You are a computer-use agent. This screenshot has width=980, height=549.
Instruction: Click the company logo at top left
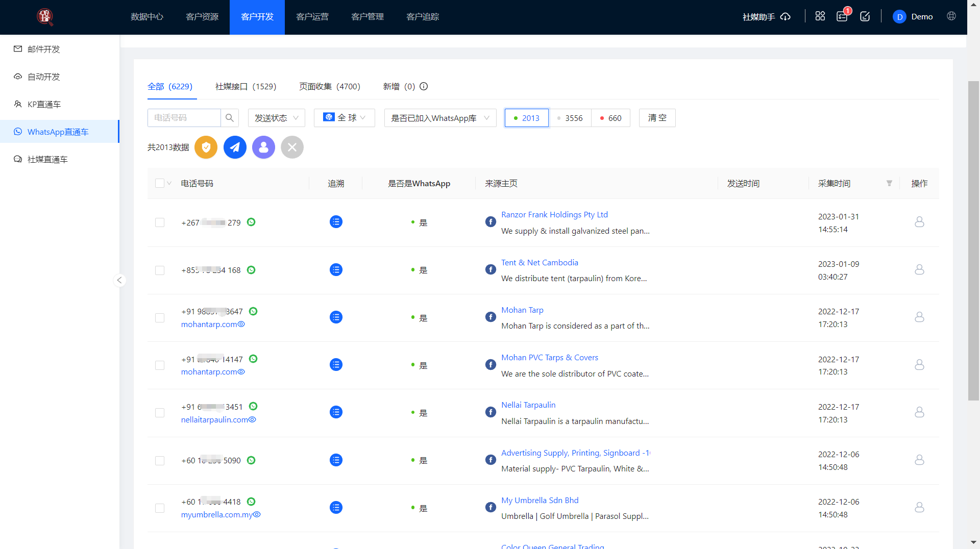pos(45,17)
